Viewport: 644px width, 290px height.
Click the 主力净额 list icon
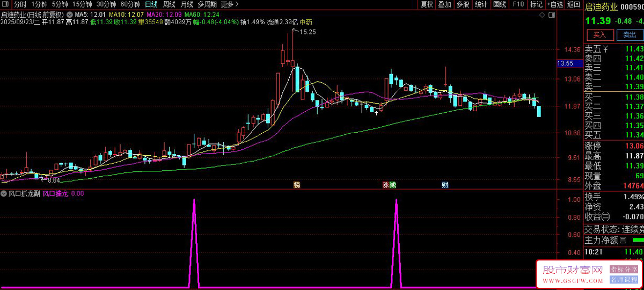(x=623, y=240)
